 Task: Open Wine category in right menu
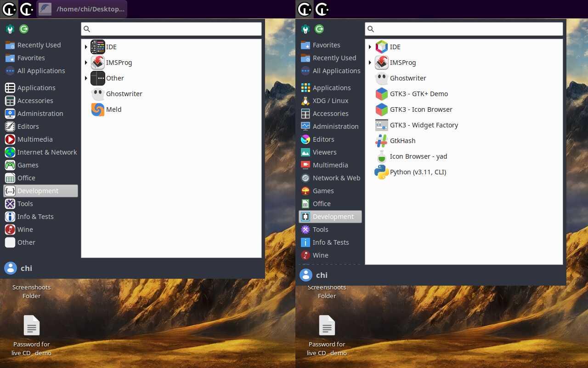pyautogui.click(x=330, y=255)
